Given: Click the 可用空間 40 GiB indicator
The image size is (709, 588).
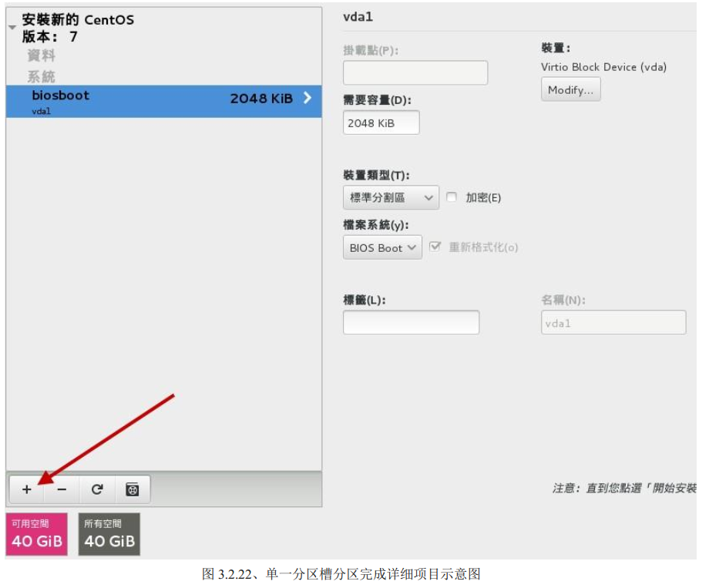Looking at the screenshot, I should [x=37, y=534].
